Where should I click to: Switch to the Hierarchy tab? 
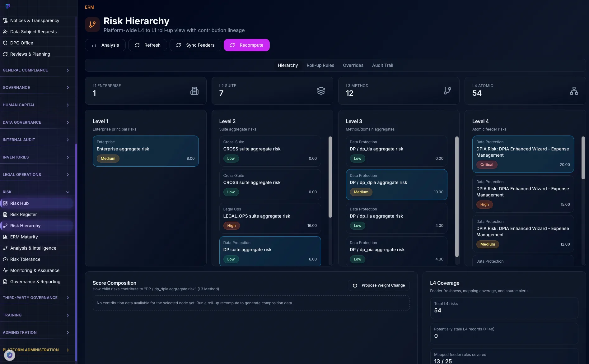click(288, 65)
